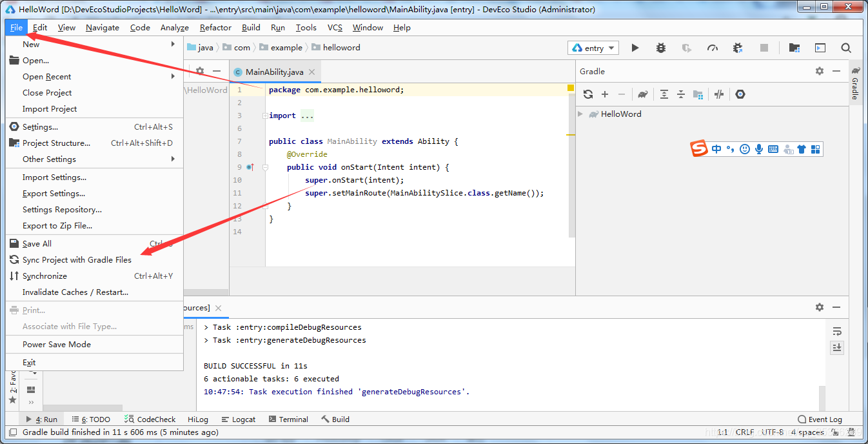Open project panel gear settings
Viewport: 868px width, 444px height.
pos(200,71)
